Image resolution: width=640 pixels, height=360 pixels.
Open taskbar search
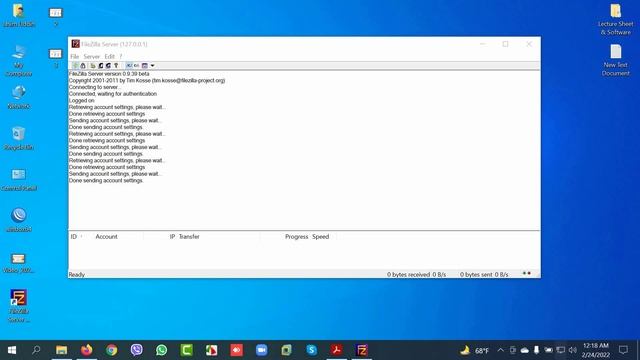click(x=36, y=350)
